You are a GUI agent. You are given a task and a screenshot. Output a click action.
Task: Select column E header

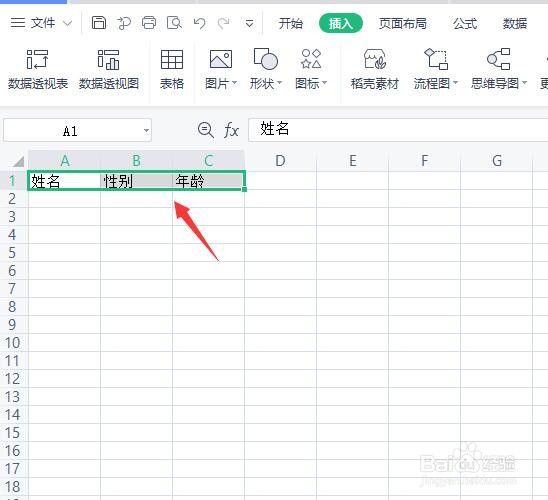(353, 161)
